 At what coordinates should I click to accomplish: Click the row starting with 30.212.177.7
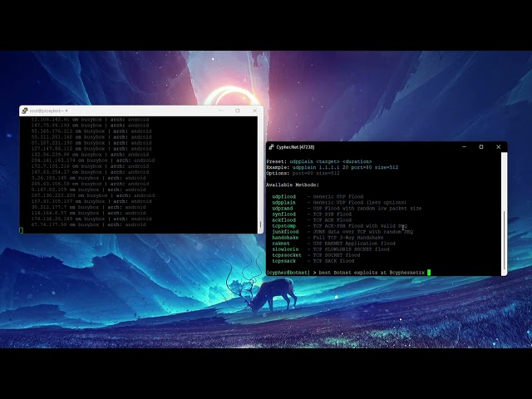[x=89, y=207]
